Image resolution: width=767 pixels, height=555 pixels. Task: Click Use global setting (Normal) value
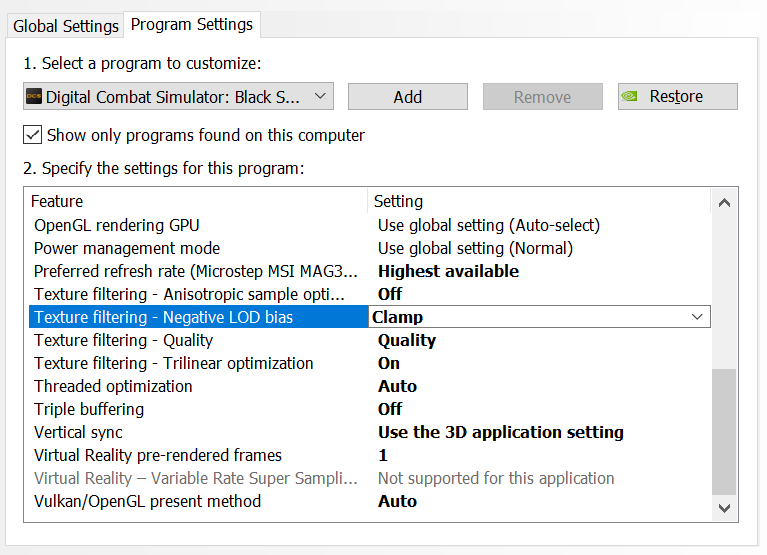475,248
